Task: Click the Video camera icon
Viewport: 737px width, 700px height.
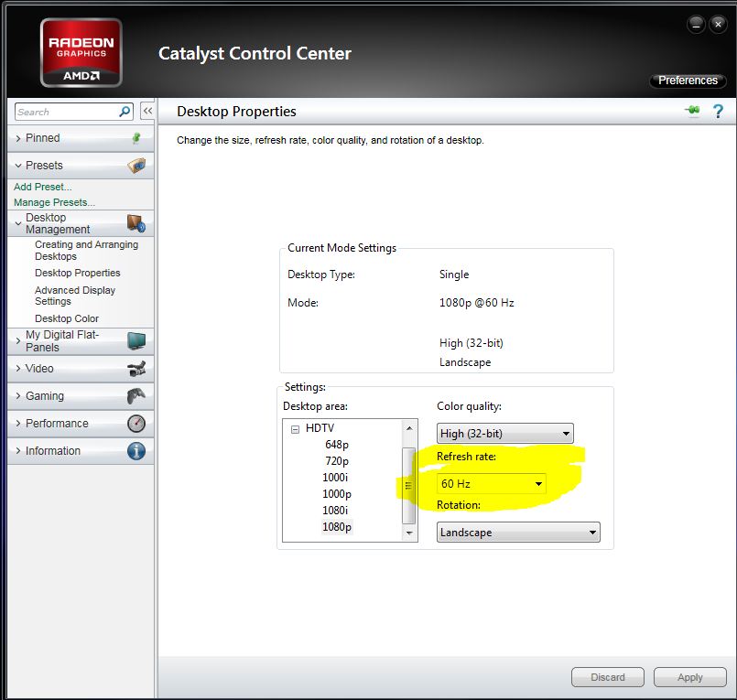Action: tap(136, 369)
